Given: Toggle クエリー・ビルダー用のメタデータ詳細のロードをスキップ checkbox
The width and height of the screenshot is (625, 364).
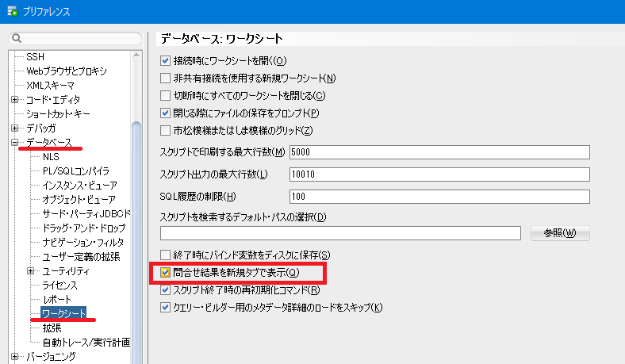Looking at the screenshot, I should click(x=165, y=308).
